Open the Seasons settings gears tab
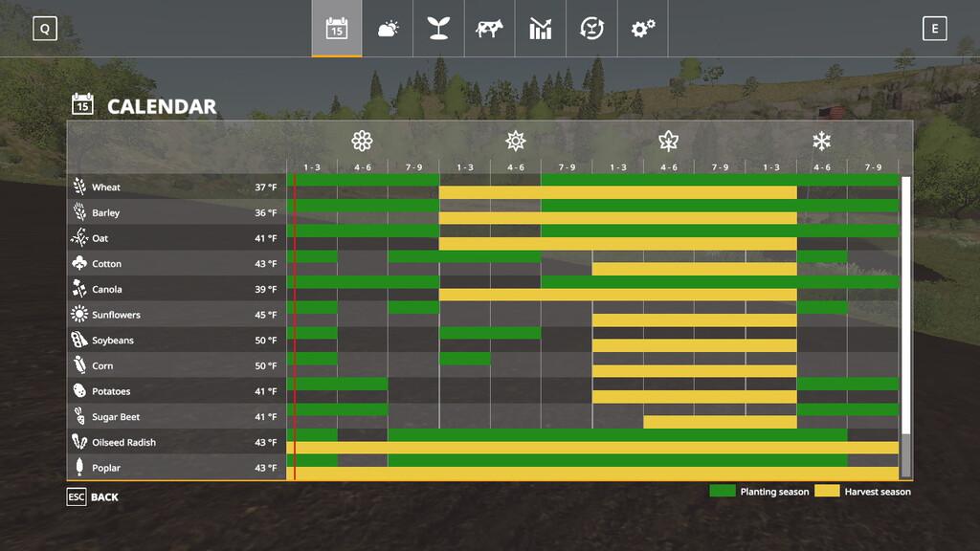 pos(642,29)
